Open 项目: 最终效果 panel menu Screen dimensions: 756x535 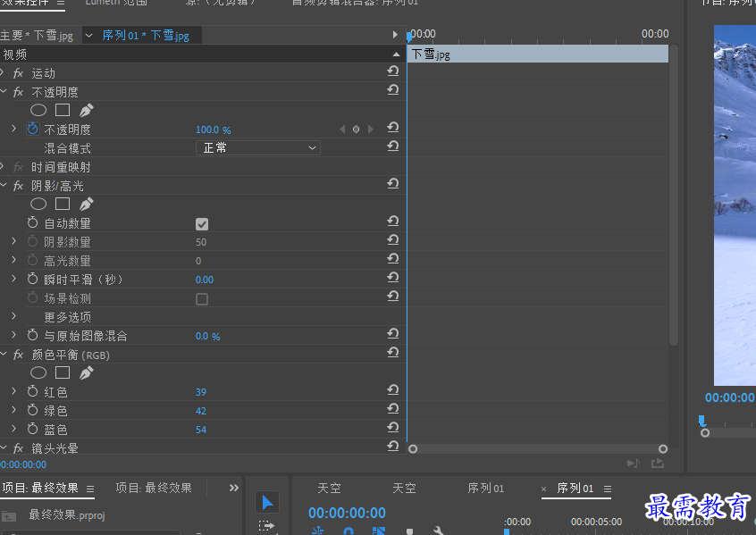[x=90, y=489]
